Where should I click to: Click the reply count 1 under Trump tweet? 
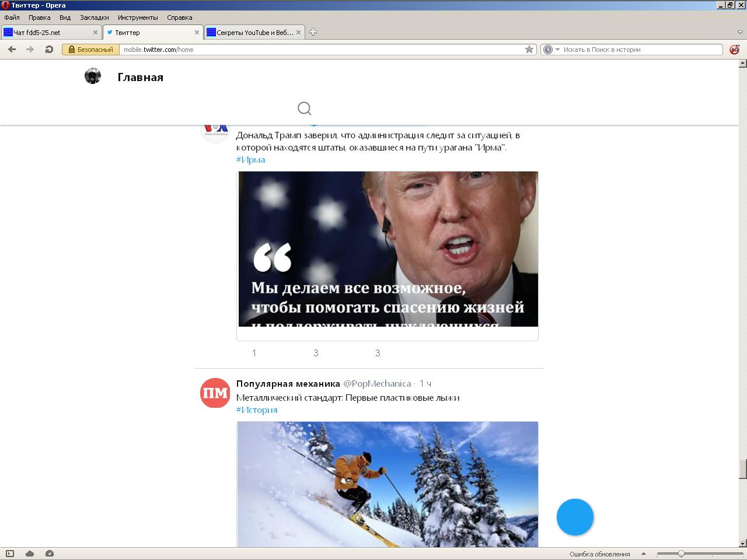[x=254, y=353]
